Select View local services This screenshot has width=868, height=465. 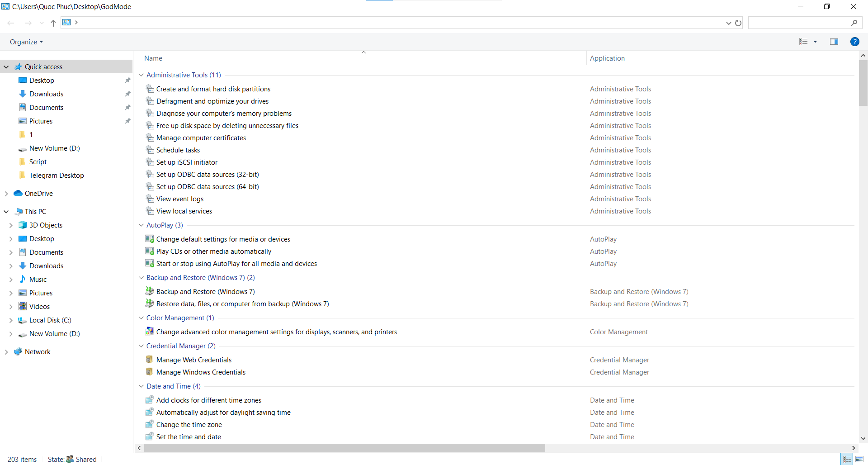point(184,211)
